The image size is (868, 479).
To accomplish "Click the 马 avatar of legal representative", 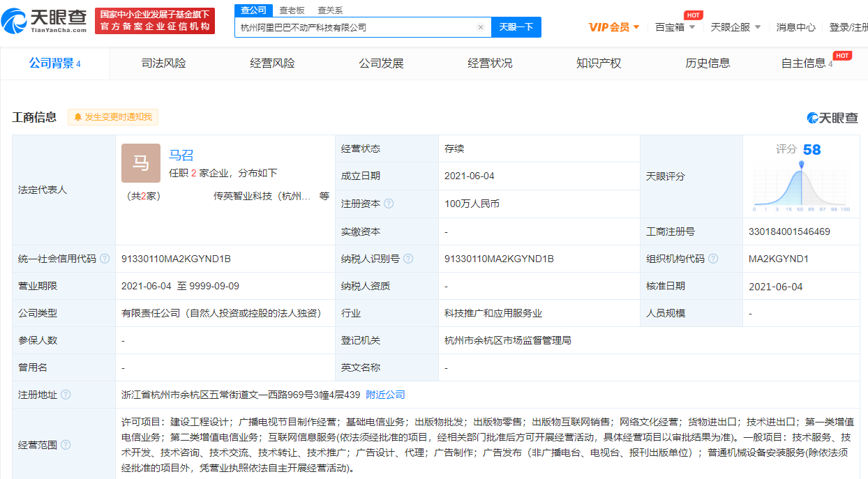I will coord(140,163).
